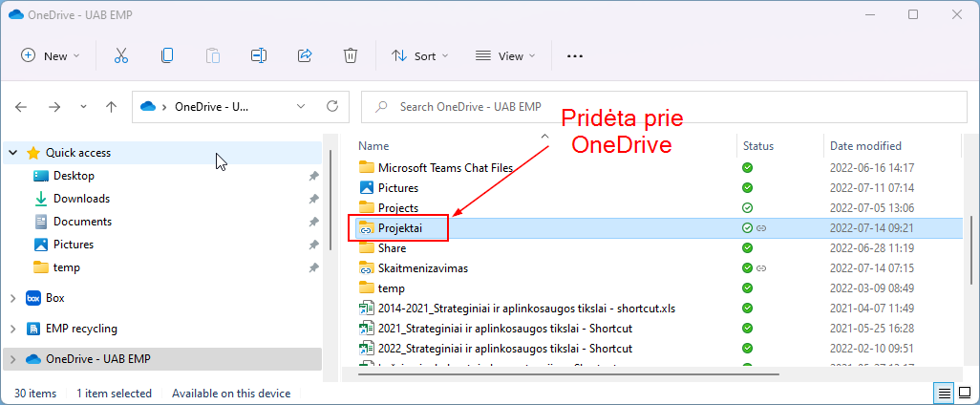Click 'Available on this device' status text
Image resolution: width=980 pixels, height=405 pixels.
[231, 394]
